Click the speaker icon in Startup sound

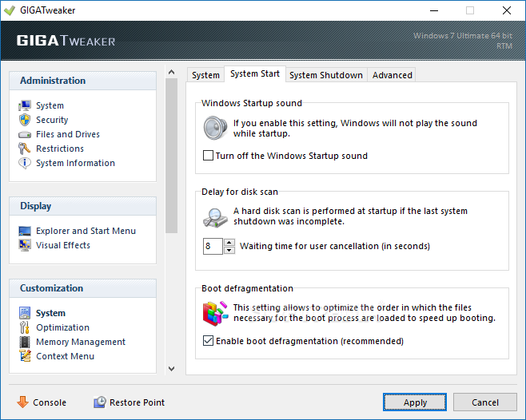click(215, 128)
